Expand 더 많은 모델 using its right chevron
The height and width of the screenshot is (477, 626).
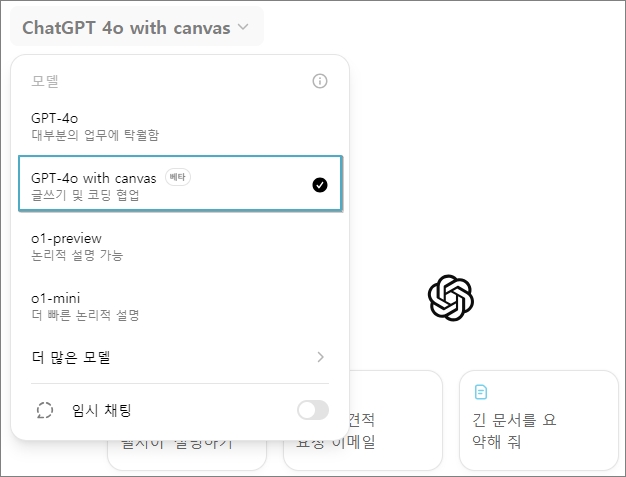point(320,357)
